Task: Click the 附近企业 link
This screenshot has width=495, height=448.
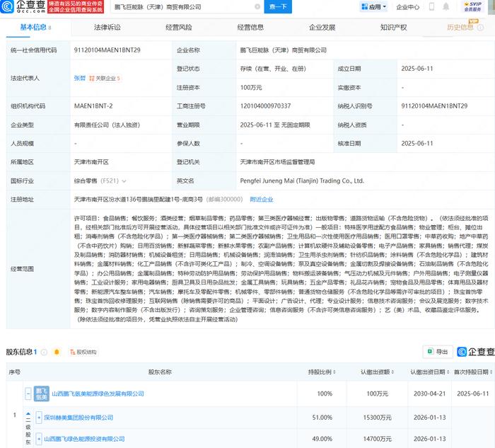Action: 262,200
